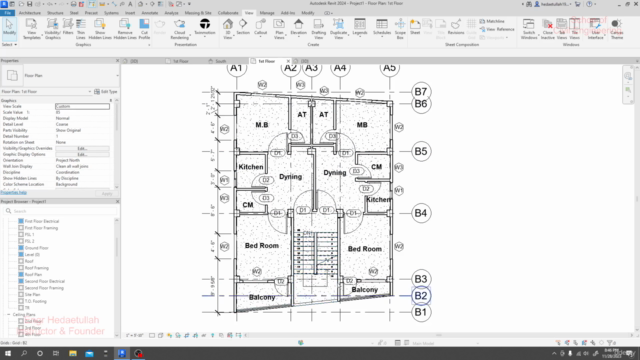Open Visibility/Graphics overrides tool

point(52,29)
